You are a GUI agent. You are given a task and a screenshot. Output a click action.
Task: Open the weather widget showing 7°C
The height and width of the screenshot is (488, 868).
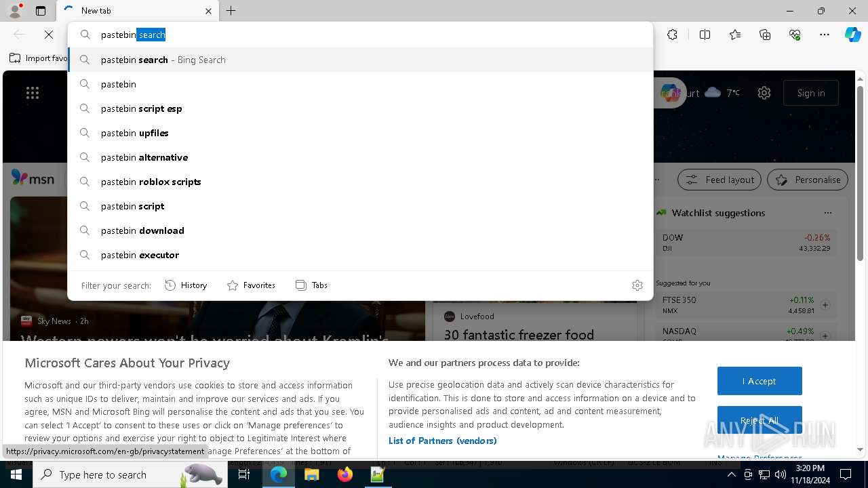722,93
